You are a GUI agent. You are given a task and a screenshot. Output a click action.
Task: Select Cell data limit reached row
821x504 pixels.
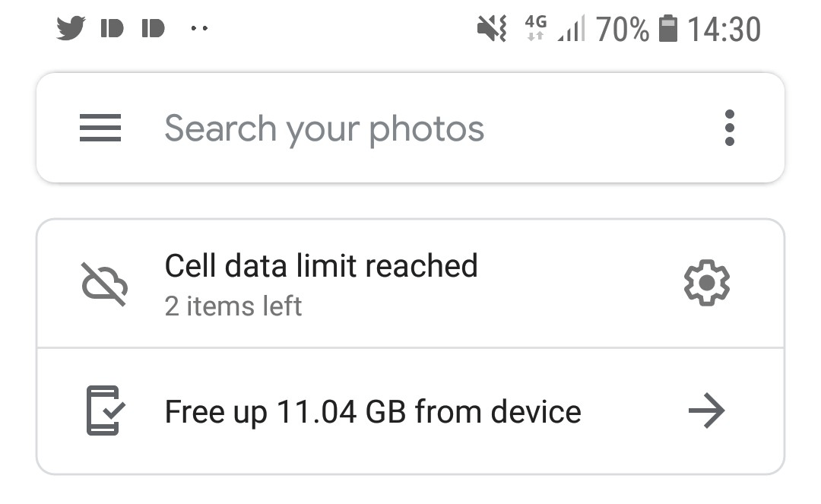[x=410, y=283]
